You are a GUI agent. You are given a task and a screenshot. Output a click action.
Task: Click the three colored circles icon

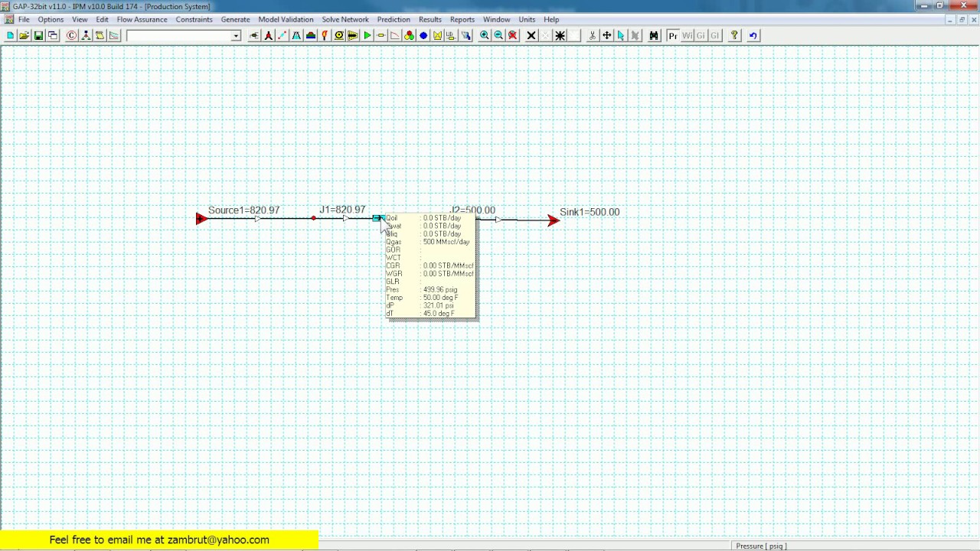(x=410, y=35)
